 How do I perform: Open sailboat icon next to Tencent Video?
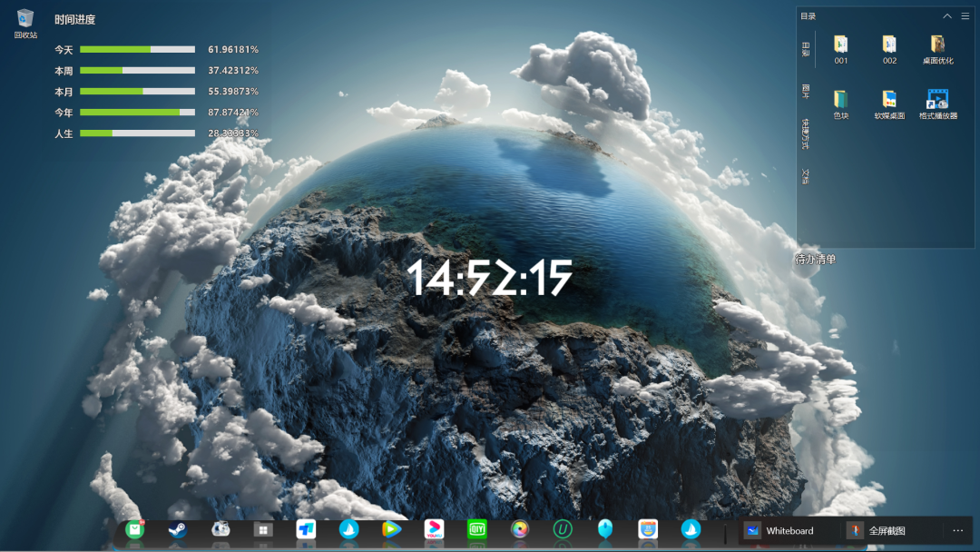(348, 530)
